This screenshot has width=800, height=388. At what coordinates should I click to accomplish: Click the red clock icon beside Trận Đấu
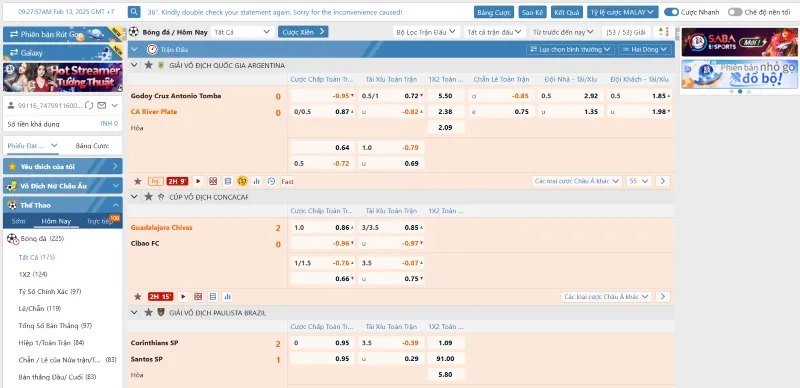point(152,50)
